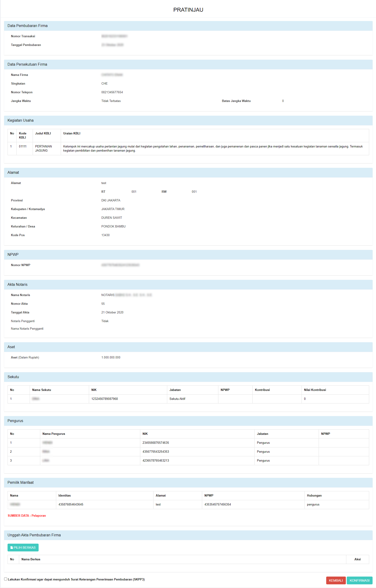Confirm with the KONFIRMASI button
Screen dimensions: 376x588
pos(359,580)
